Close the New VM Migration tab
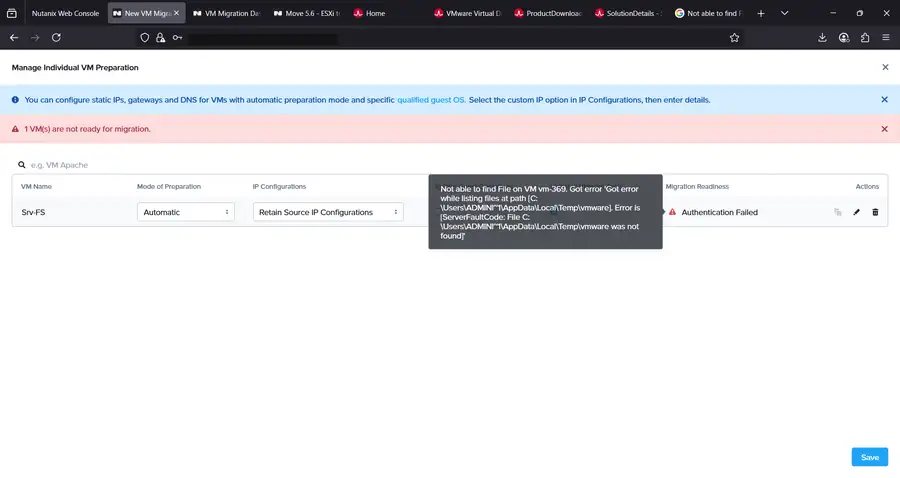Image resolution: width=900 pixels, height=478 pixels. [176, 13]
